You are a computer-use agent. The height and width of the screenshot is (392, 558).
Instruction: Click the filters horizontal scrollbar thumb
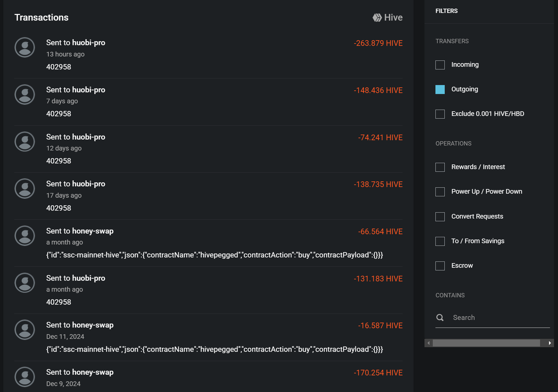pos(486,343)
